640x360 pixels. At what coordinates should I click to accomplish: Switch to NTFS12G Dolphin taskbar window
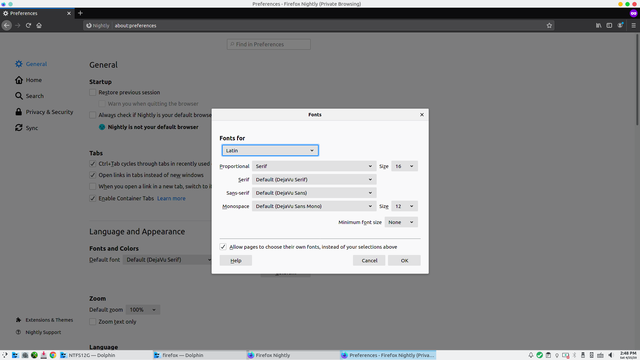tap(105, 355)
